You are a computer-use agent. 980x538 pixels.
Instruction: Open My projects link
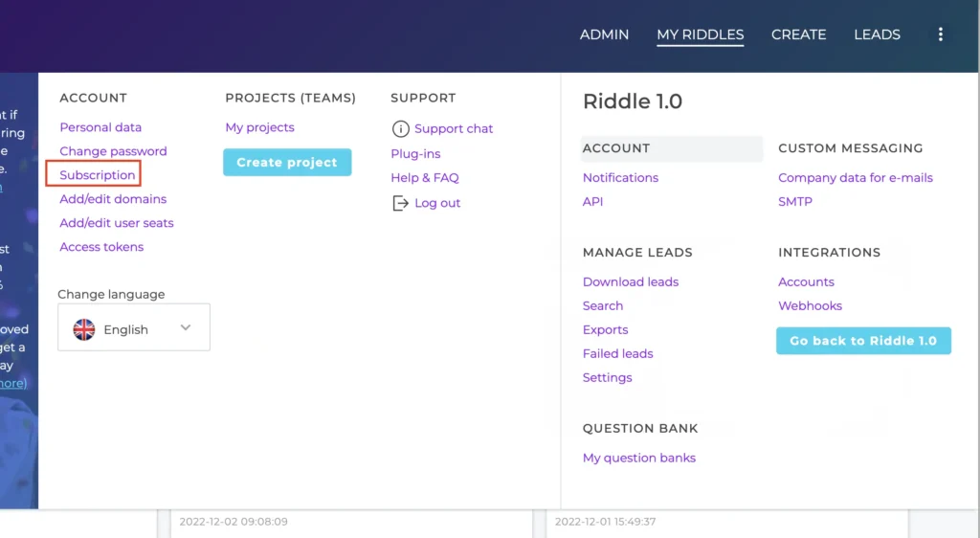pyautogui.click(x=259, y=127)
